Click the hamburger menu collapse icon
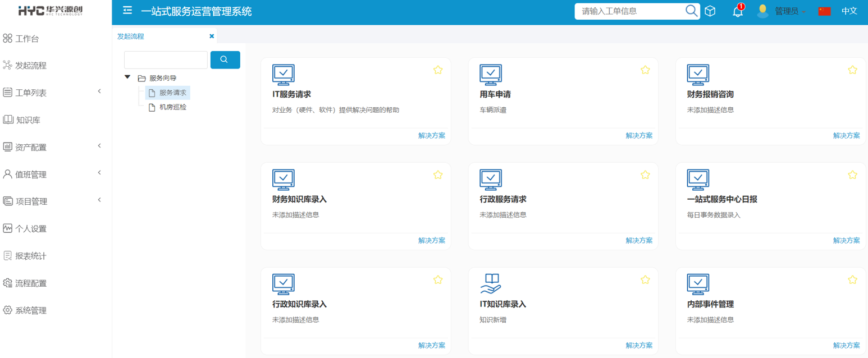The image size is (868, 358). 127,11
